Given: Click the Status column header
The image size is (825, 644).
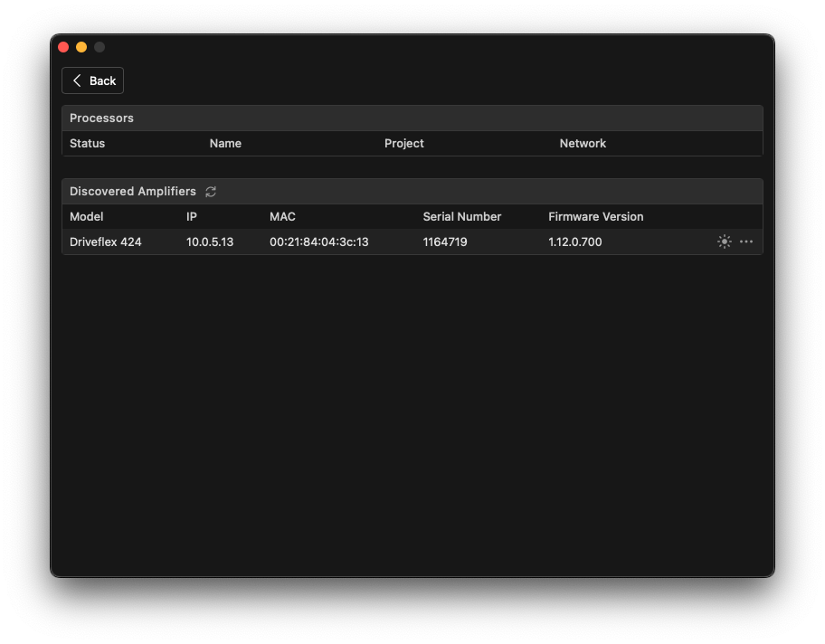Looking at the screenshot, I should [88, 143].
